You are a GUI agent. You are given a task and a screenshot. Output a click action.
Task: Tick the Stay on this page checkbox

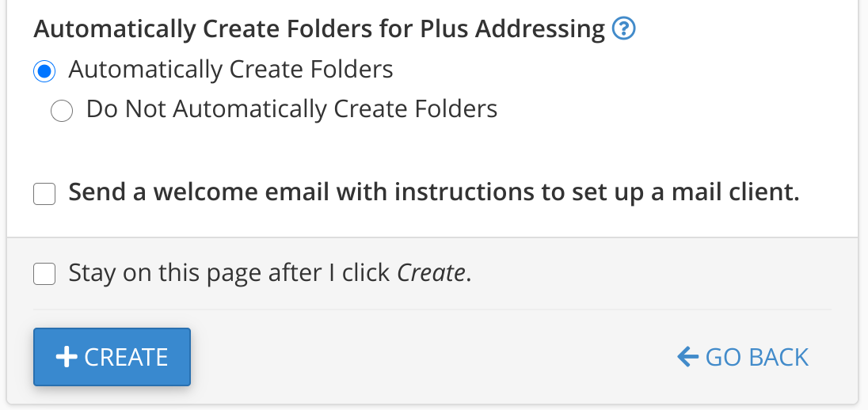click(x=44, y=274)
